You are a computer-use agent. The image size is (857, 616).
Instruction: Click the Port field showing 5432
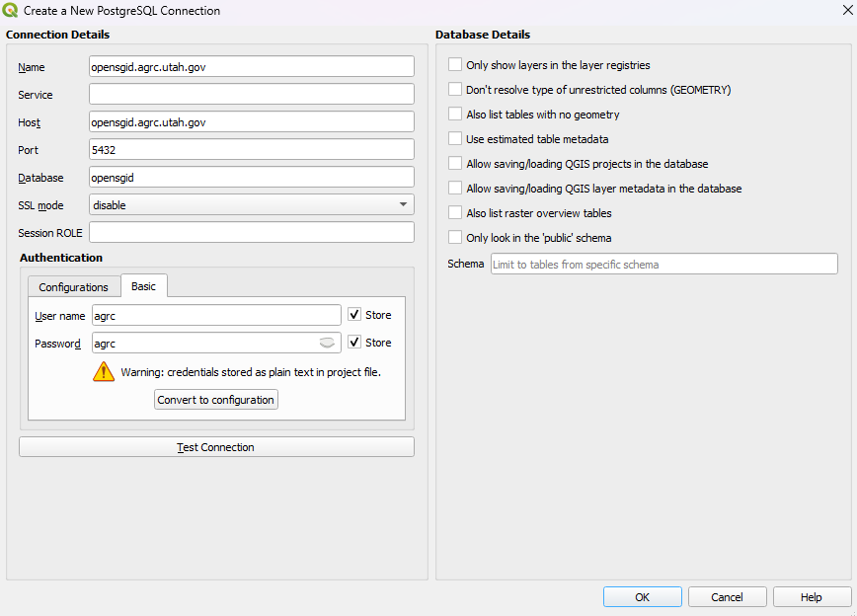(x=252, y=150)
